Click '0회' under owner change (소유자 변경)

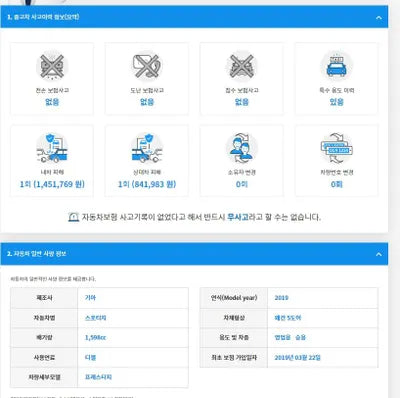pyautogui.click(x=242, y=184)
